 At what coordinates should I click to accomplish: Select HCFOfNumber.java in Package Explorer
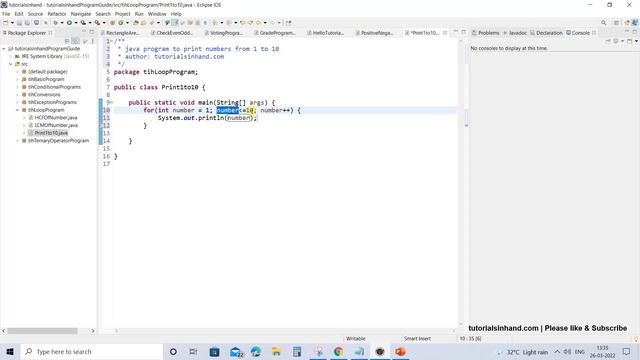(56, 118)
